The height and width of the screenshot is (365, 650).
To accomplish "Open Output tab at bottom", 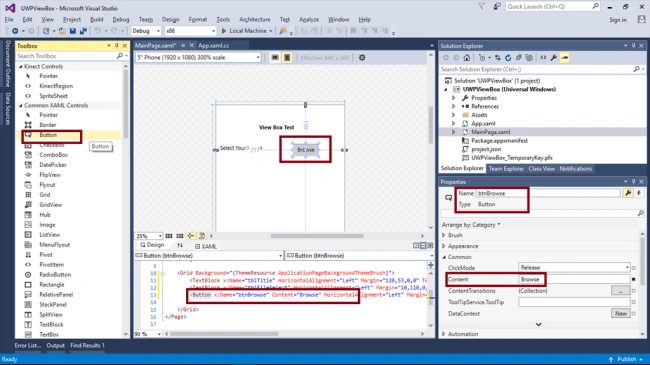I will coord(56,345).
